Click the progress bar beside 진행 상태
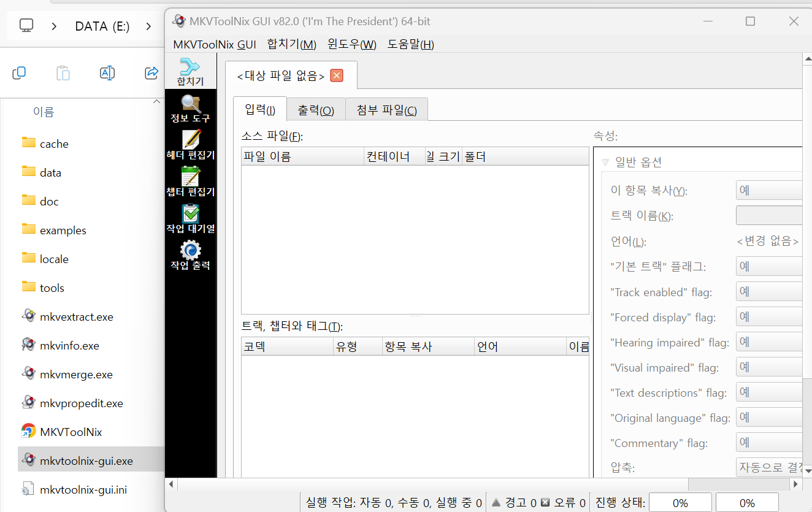 680,503
